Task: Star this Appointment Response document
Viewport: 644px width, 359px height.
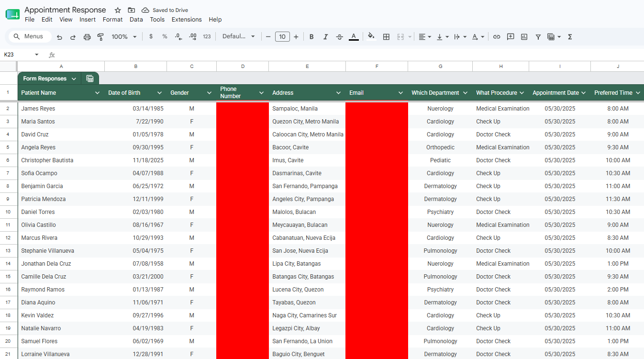Action: coord(118,10)
